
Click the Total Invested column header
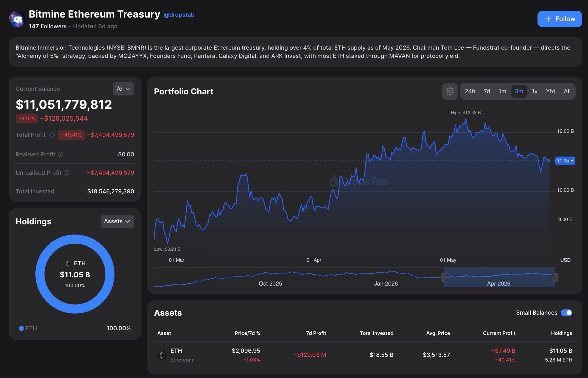[377, 333]
